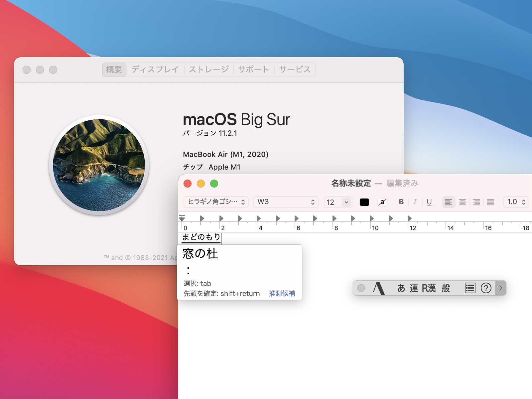Image resolution: width=532 pixels, height=399 pixels.
Task: Click the 連 conversion mode indicator
Action: (414, 288)
